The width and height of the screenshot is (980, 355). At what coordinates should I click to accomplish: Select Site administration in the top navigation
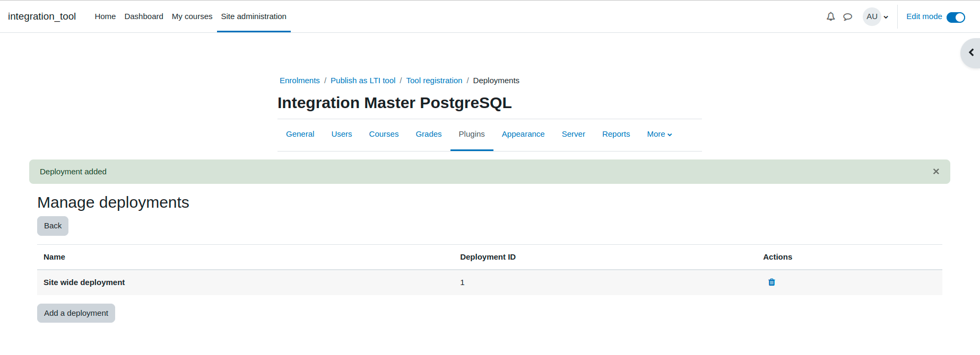pos(254,16)
